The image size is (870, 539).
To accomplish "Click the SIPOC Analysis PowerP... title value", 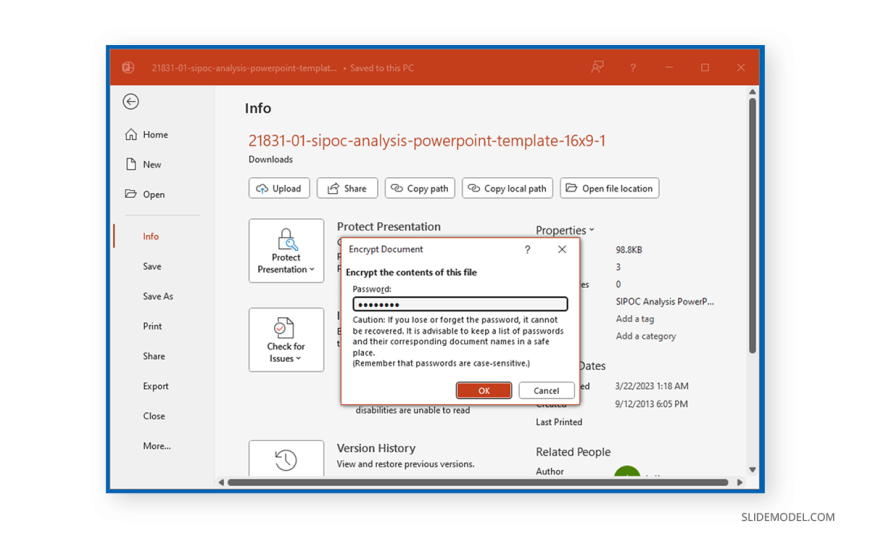I will coord(665,301).
